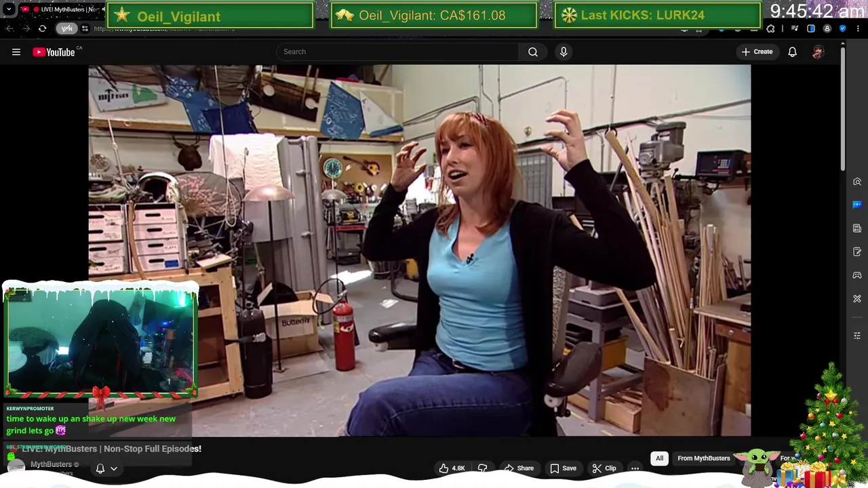Open the sidebar customize sliders icon
This screenshot has width=868, height=488.
point(857,335)
